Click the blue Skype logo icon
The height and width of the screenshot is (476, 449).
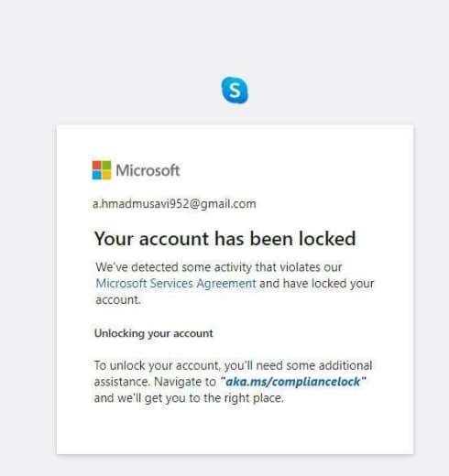click(235, 90)
